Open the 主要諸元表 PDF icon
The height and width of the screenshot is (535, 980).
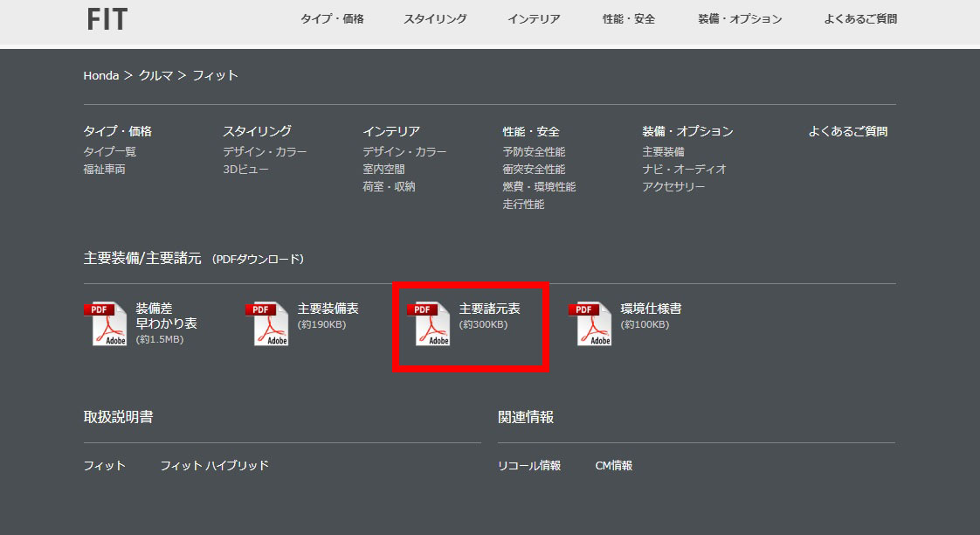[429, 323]
